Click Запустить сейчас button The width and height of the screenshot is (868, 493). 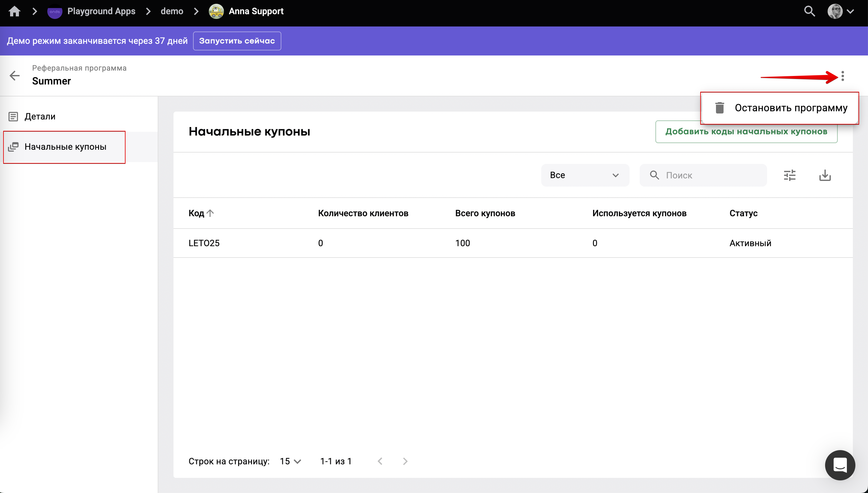(x=237, y=41)
